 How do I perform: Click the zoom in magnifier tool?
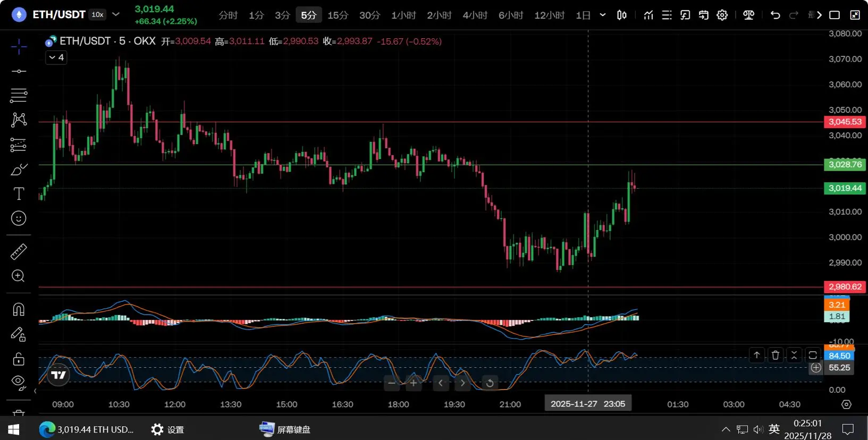pyautogui.click(x=19, y=276)
